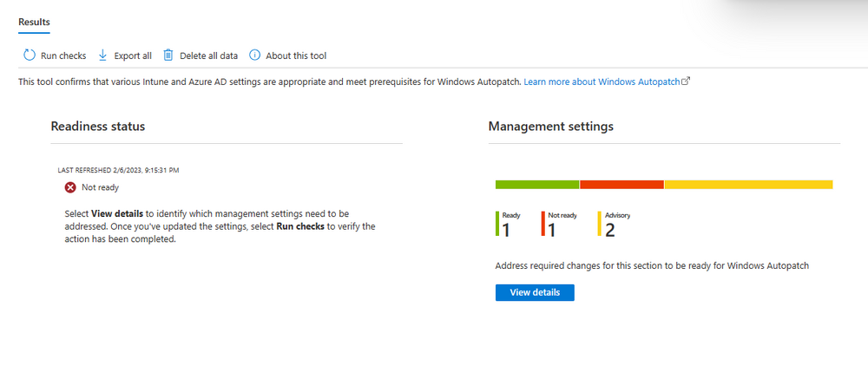Open Learn more about Windows Autopatch link

(602, 82)
